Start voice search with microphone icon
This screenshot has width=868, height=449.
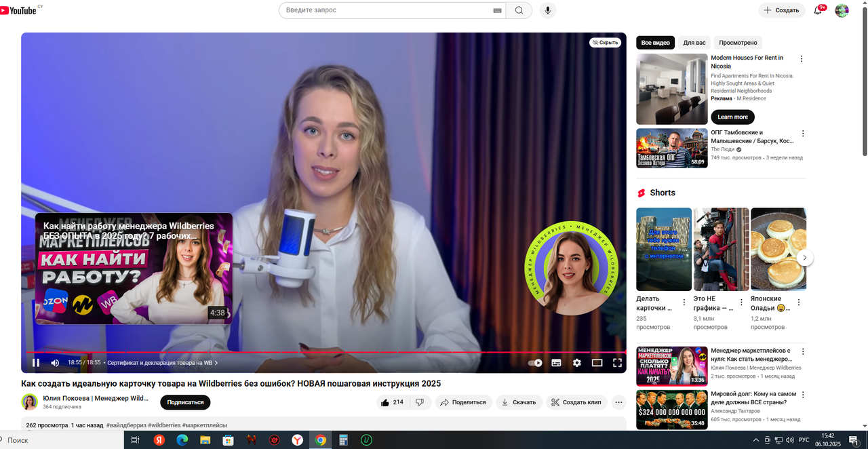(548, 10)
